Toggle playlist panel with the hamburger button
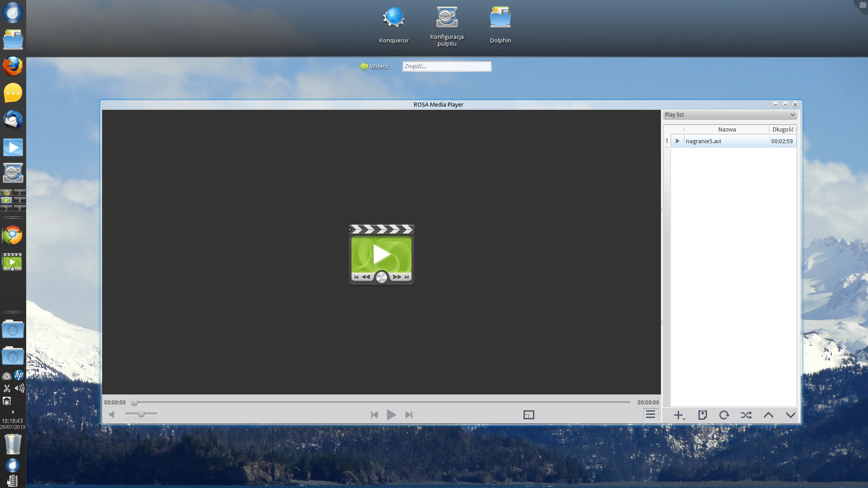This screenshot has width=868, height=488. [650, 414]
